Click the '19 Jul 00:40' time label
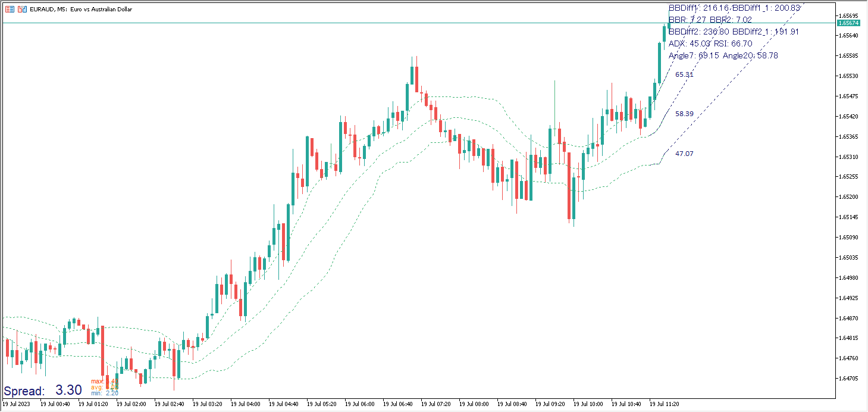 (x=55, y=404)
